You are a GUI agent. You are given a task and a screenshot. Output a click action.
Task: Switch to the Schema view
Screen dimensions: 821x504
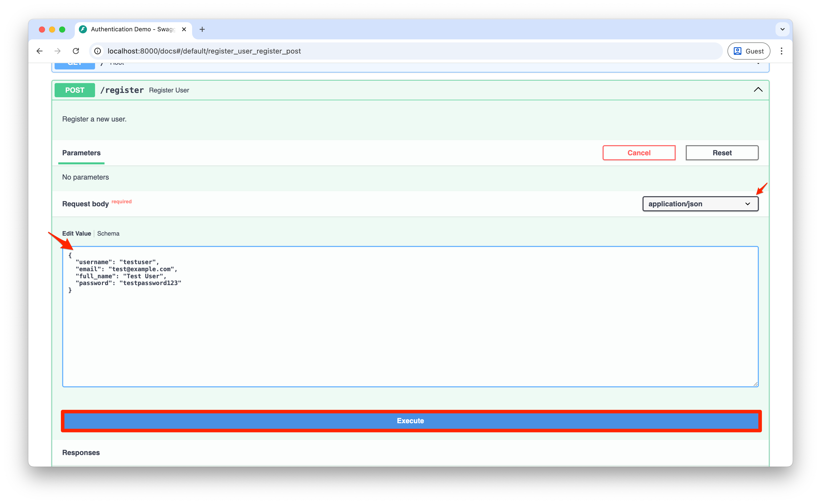(x=108, y=233)
